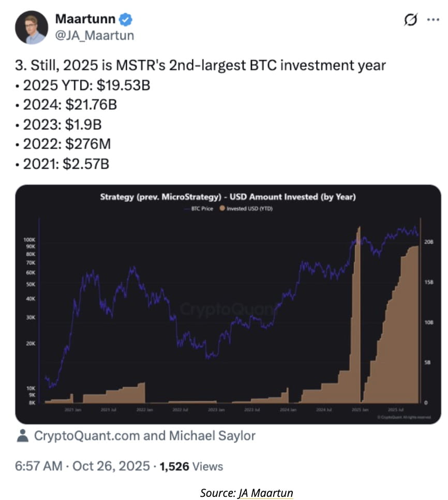Open the @JA_Maartun handle
448x500 pixels.
[x=94, y=35]
